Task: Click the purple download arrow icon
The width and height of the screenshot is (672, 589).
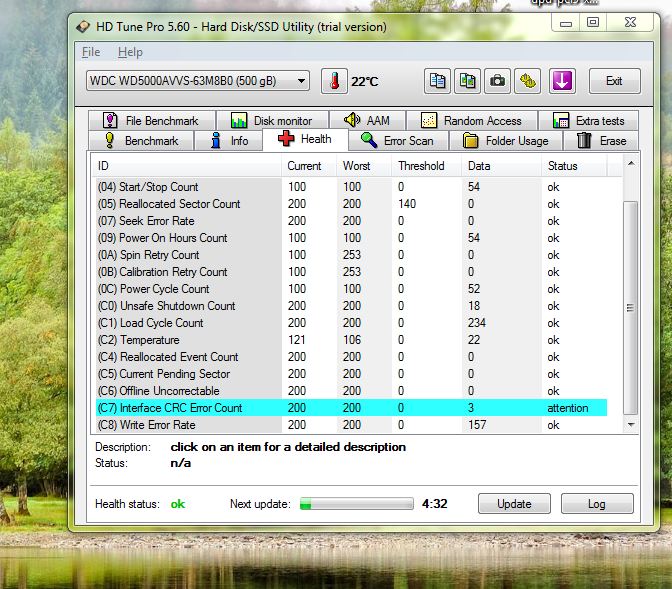Action: tap(562, 81)
